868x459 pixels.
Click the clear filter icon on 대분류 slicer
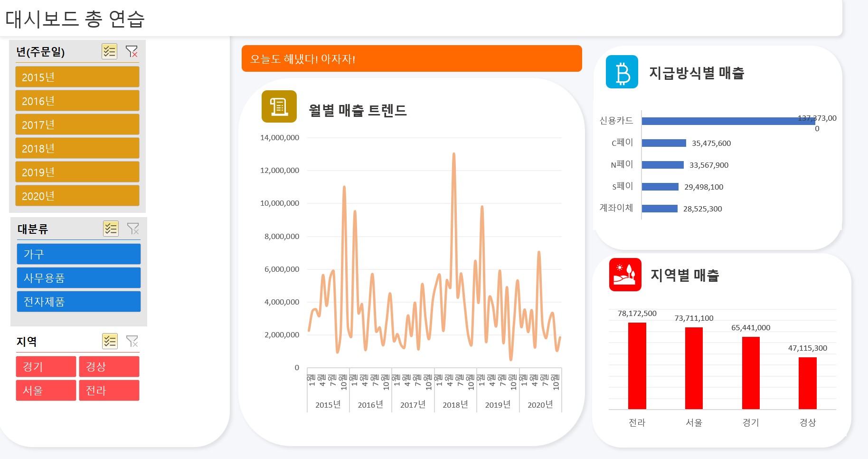tap(133, 229)
